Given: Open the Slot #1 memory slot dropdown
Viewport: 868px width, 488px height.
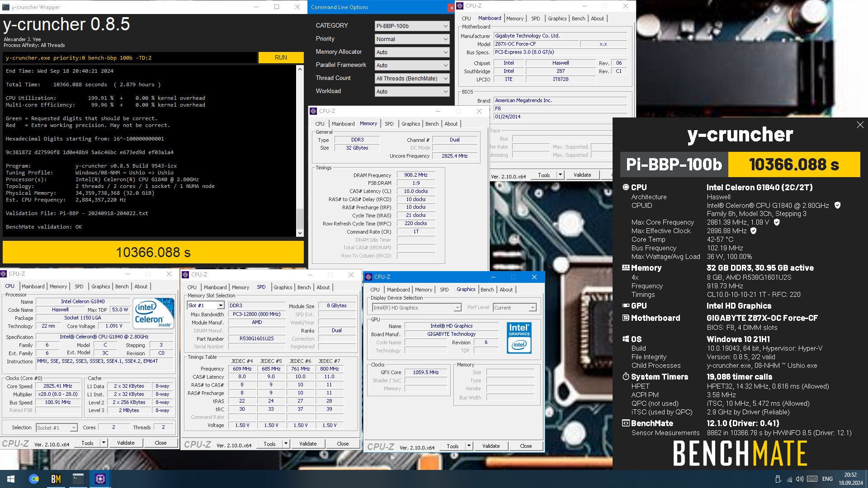Looking at the screenshot, I should tap(206, 305).
